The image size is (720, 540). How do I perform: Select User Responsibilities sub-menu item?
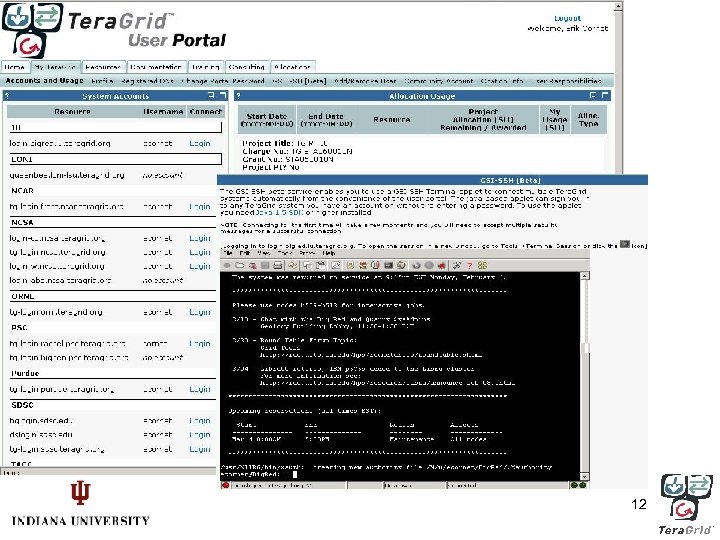click(568, 81)
